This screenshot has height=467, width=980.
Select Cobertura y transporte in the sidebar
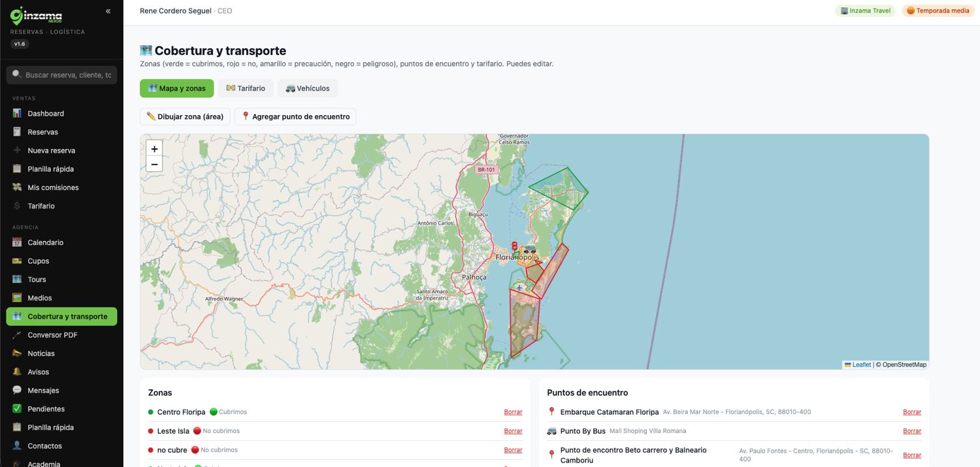click(x=61, y=316)
